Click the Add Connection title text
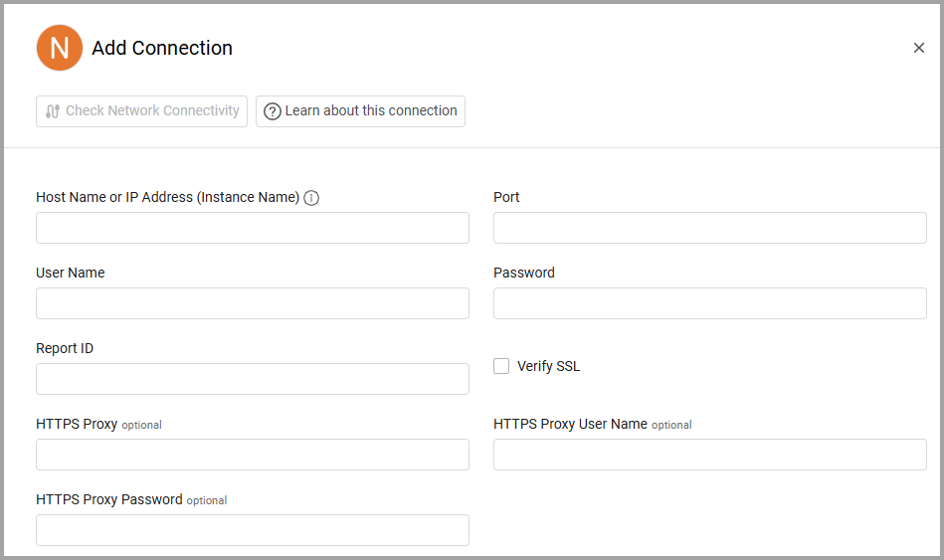944x560 pixels. [x=162, y=48]
